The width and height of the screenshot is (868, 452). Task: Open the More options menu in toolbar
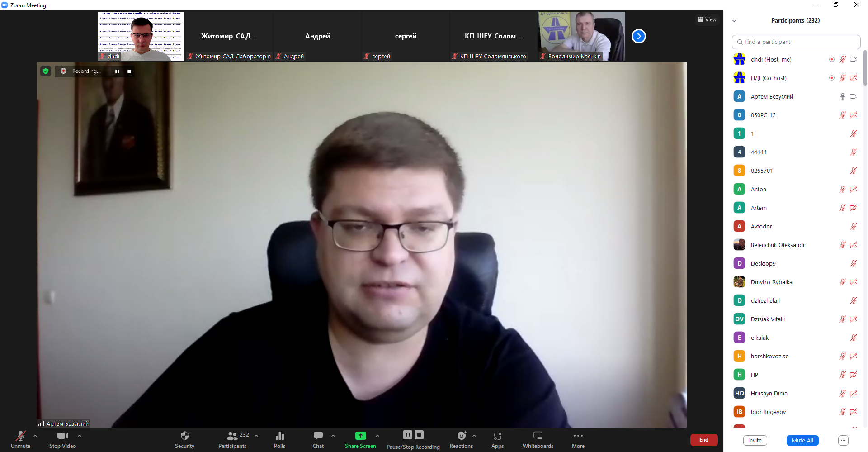click(x=578, y=439)
